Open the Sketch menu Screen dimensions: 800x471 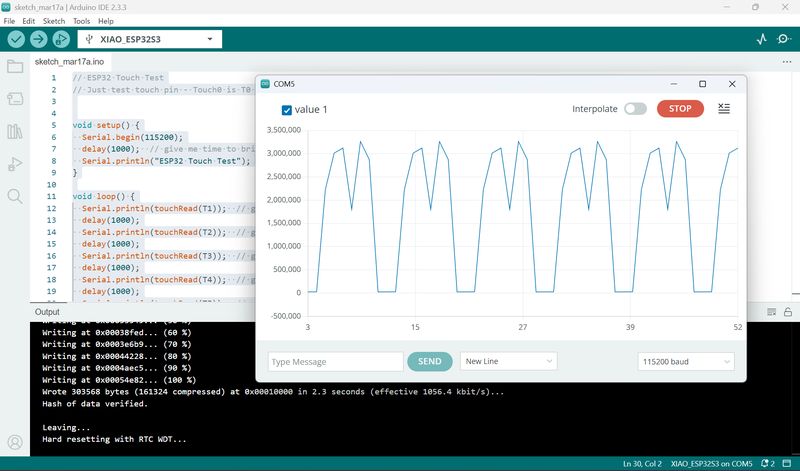coord(54,21)
